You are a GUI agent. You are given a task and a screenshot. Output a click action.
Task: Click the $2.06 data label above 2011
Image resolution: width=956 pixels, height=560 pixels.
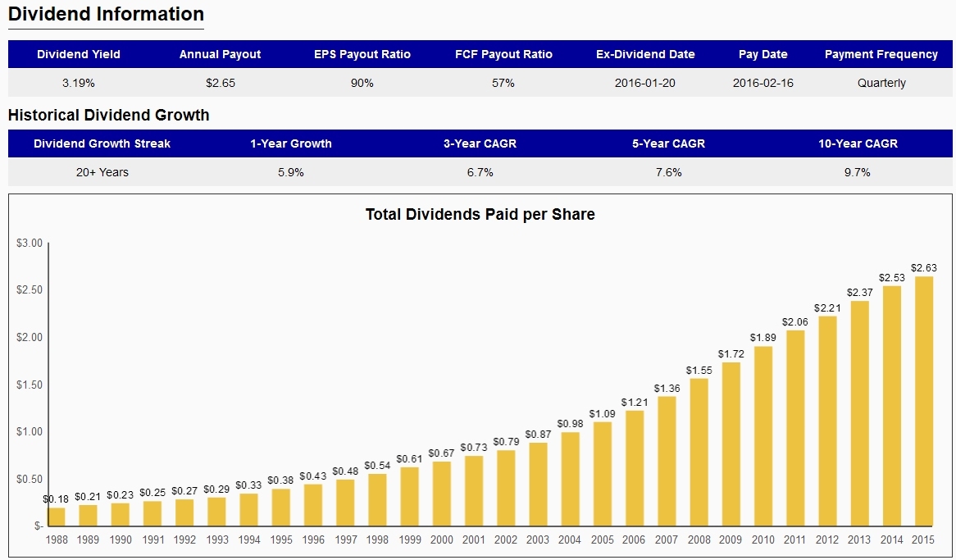click(795, 322)
